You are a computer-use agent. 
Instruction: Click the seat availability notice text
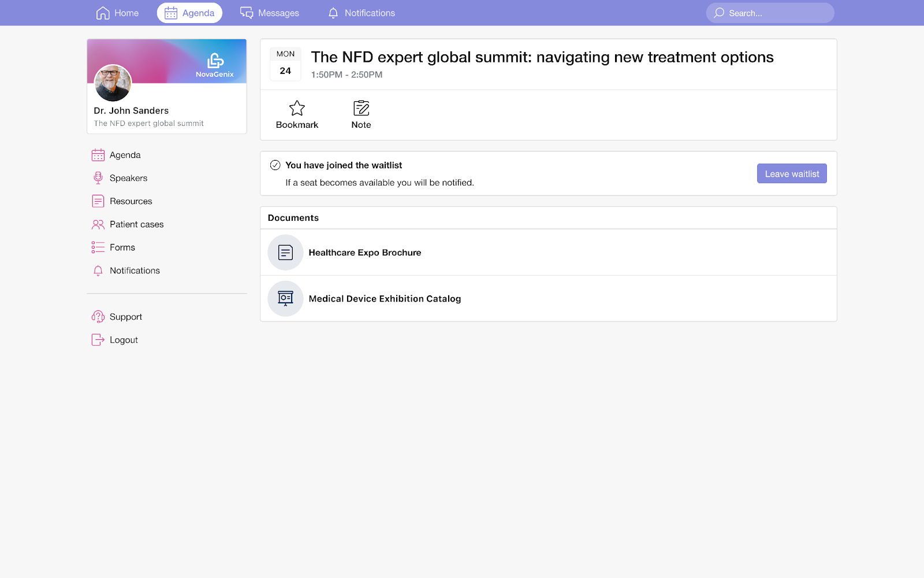pos(379,183)
